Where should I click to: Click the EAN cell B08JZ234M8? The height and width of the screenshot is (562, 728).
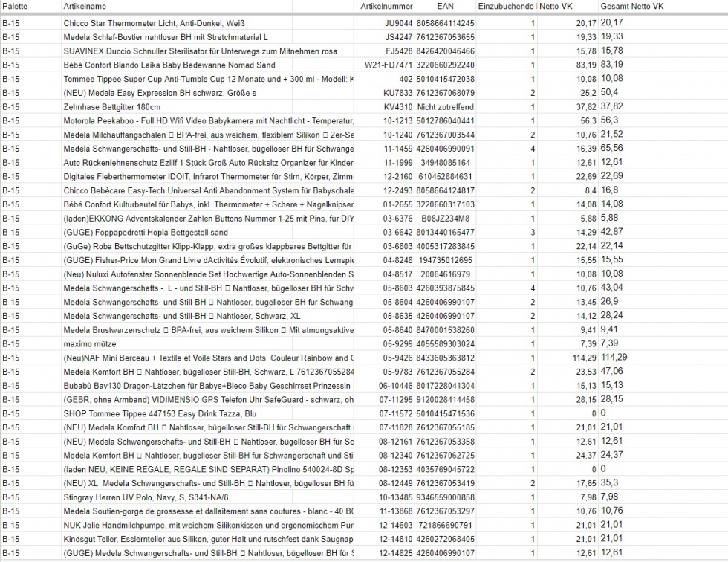(x=445, y=219)
